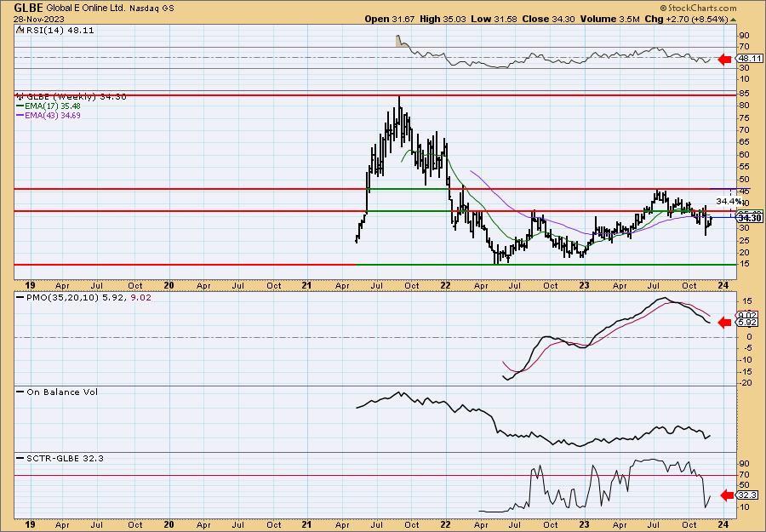Click the GLBE ticker symbol in the header
The image size is (766, 532).
(29, 8)
